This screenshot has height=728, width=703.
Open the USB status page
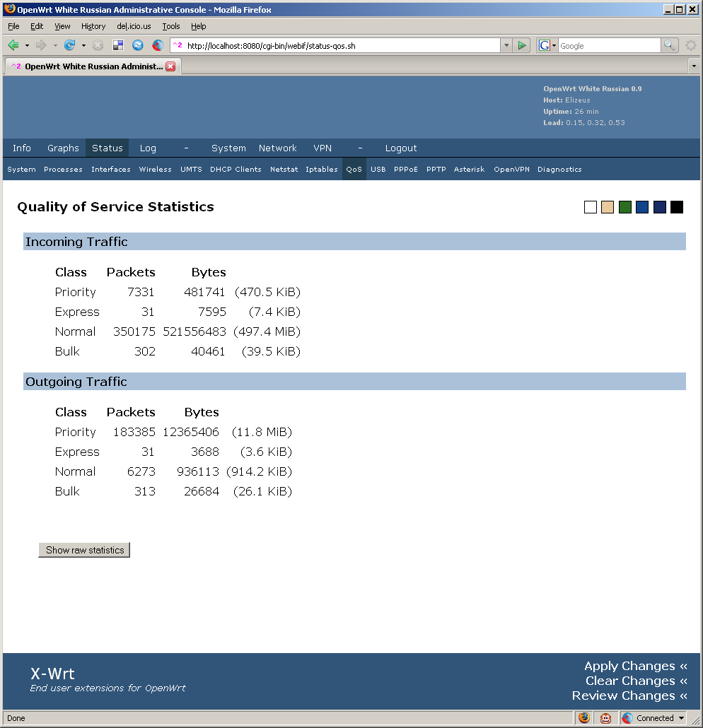pyautogui.click(x=378, y=170)
